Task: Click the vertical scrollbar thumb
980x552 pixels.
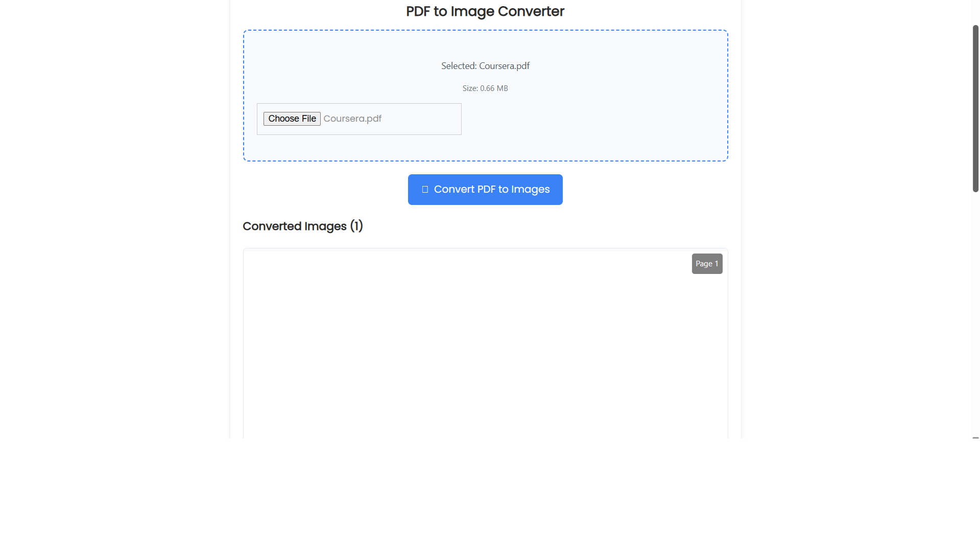Action: tap(975, 108)
